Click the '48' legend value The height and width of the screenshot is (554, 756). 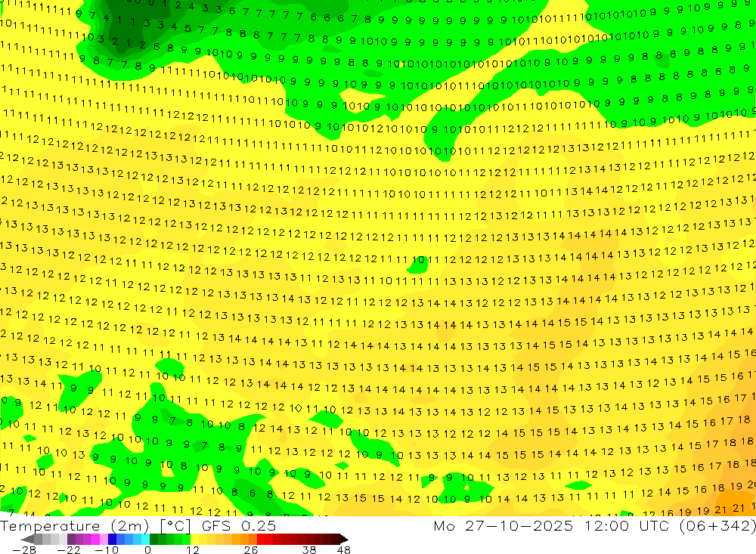coord(344,549)
